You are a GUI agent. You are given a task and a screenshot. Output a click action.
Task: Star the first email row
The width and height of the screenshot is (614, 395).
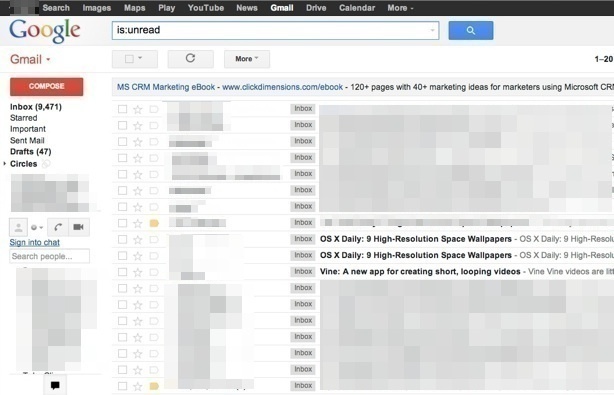[x=137, y=109]
